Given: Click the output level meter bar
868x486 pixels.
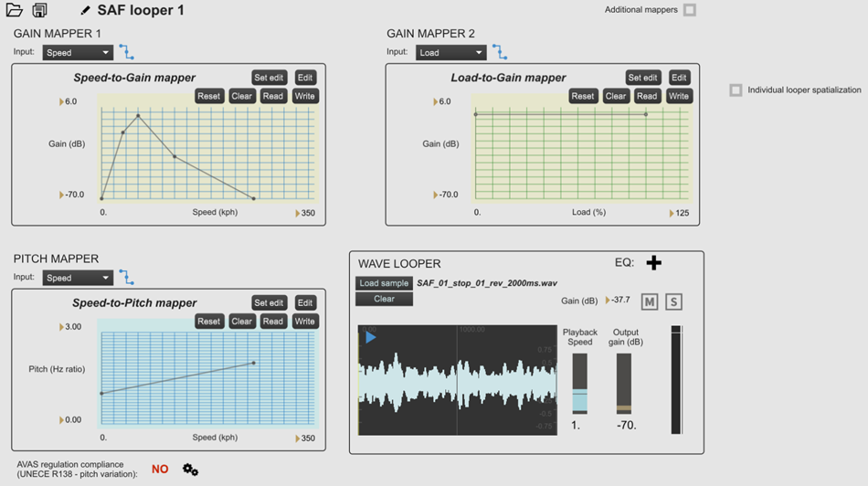Looking at the screenshot, I should pyautogui.click(x=676, y=380).
